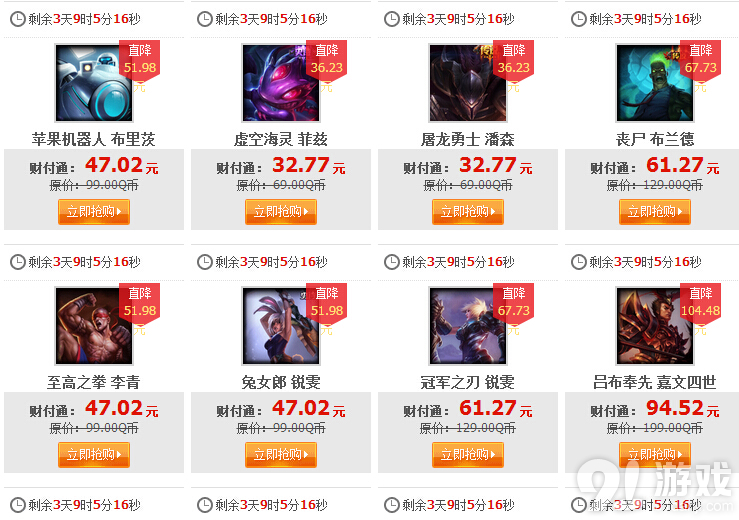This screenshot has width=739, height=520.
Task: Click the 直降 104.48 badge on 嘉文四世
Action: click(700, 303)
